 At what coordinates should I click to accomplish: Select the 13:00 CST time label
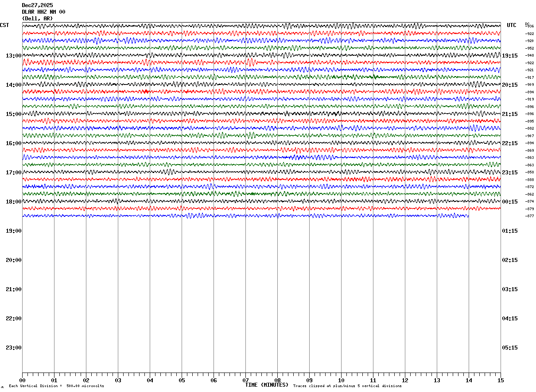coord(14,56)
